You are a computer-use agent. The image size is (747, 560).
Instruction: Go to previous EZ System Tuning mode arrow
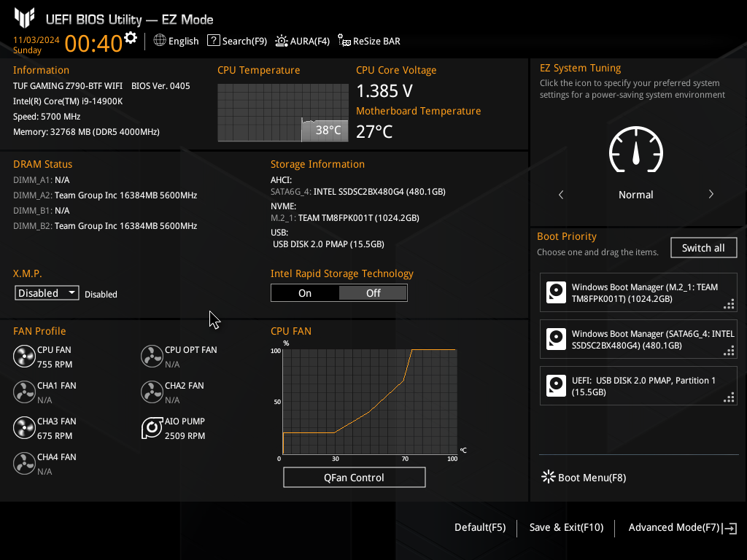pos(561,194)
